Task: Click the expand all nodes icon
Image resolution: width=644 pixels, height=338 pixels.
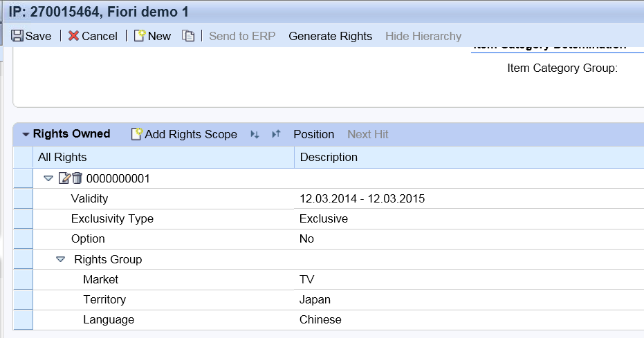Action: tap(255, 134)
